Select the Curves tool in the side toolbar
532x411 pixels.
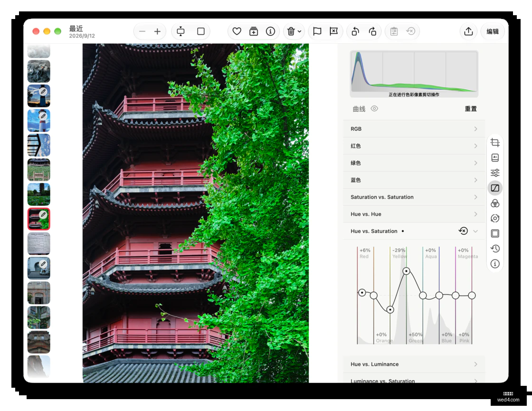(x=495, y=188)
